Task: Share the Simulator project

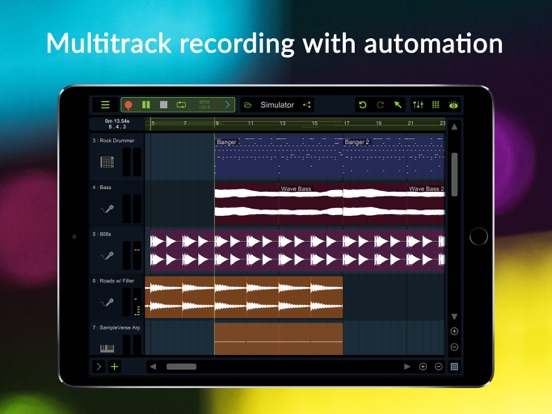Action: tap(307, 105)
